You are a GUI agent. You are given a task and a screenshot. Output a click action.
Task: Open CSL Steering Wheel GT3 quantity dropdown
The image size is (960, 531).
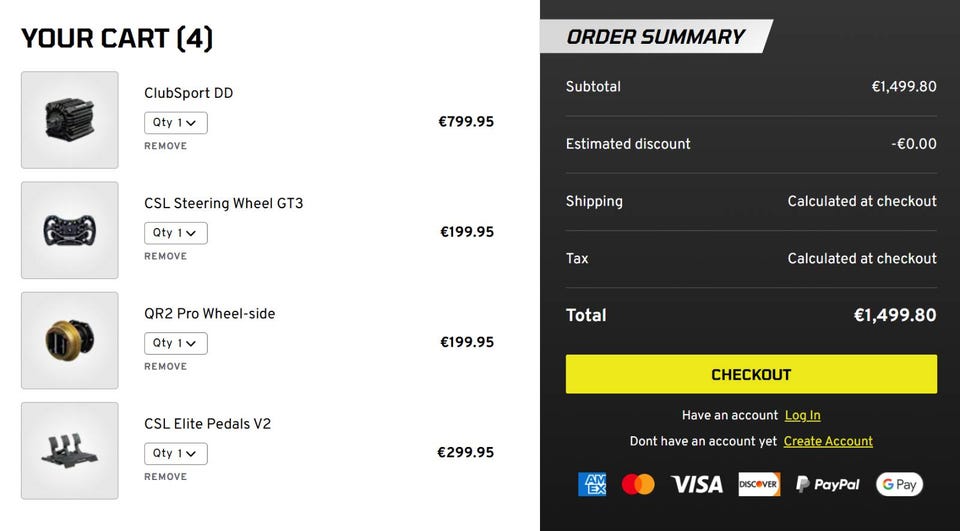176,233
